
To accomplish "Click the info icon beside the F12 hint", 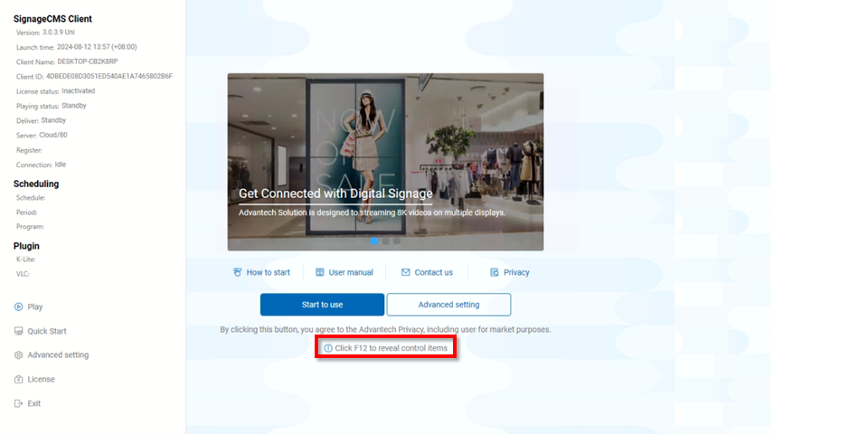I will coord(328,348).
